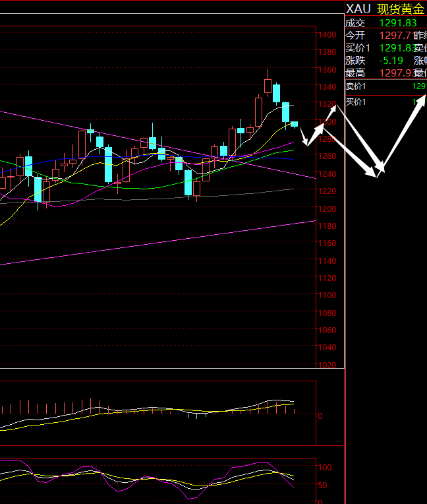Click the 1020 label at the axis bottom
The image size is (427, 504).
pyautogui.click(x=326, y=365)
